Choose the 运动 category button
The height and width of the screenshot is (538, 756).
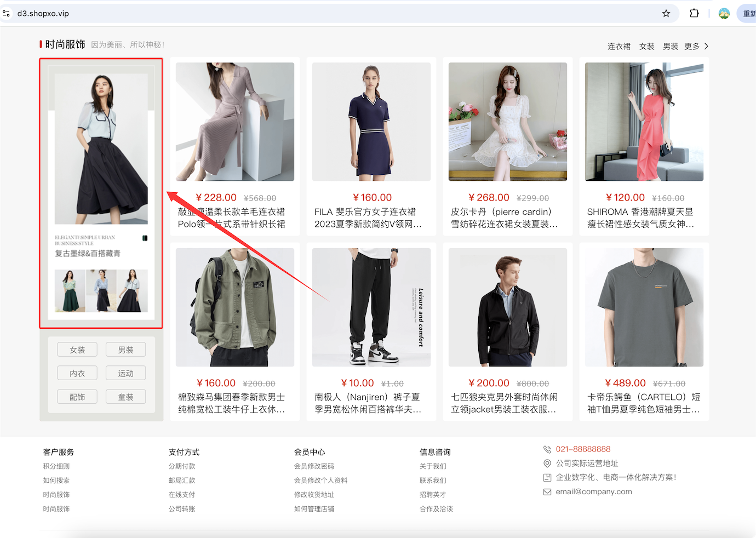pos(126,373)
